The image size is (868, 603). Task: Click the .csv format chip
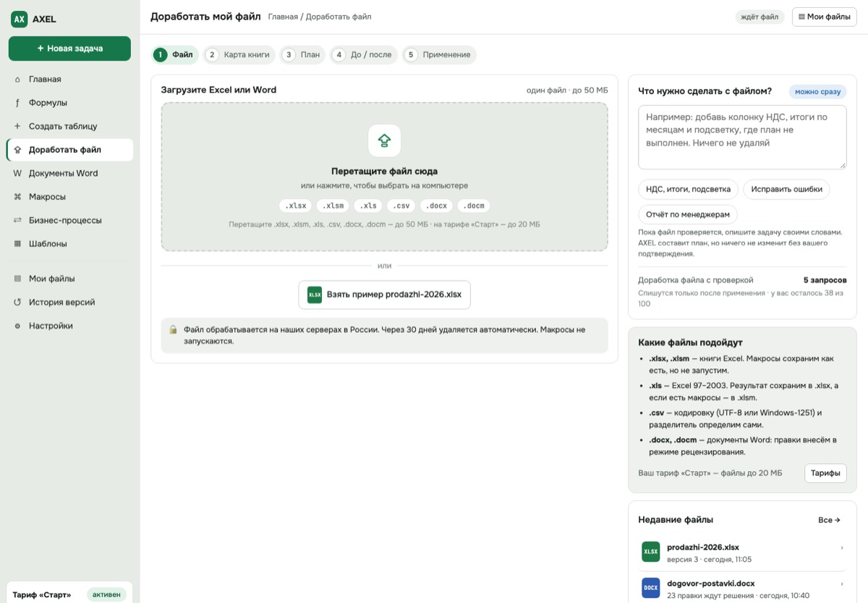[x=401, y=206]
